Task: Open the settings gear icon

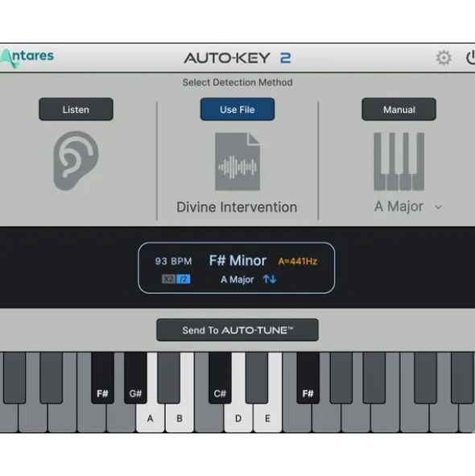Action: click(444, 58)
